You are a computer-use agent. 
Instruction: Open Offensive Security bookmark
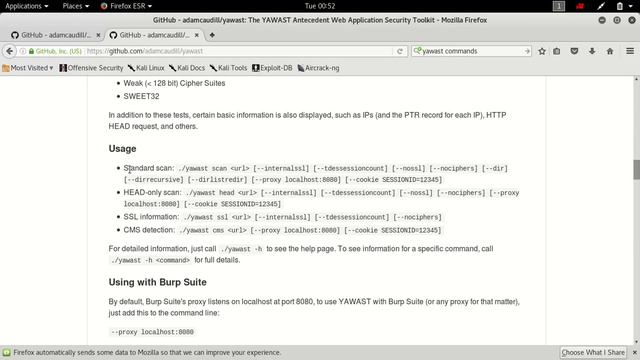[91, 68]
